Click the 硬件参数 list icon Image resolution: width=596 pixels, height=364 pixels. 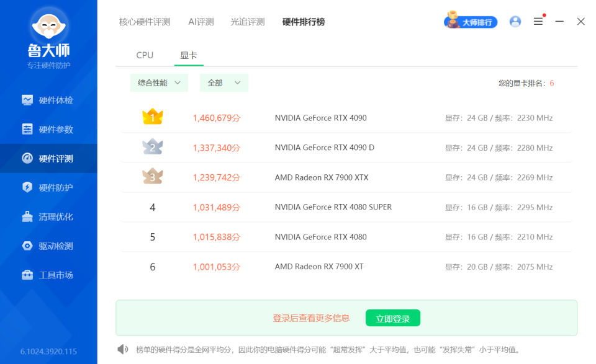pyautogui.click(x=27, y=129)
